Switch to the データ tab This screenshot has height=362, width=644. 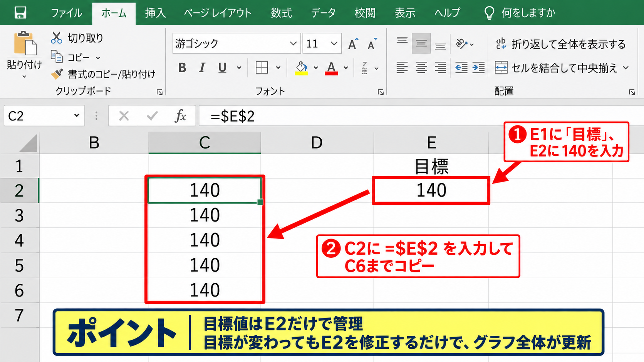[x=324, y=13]
